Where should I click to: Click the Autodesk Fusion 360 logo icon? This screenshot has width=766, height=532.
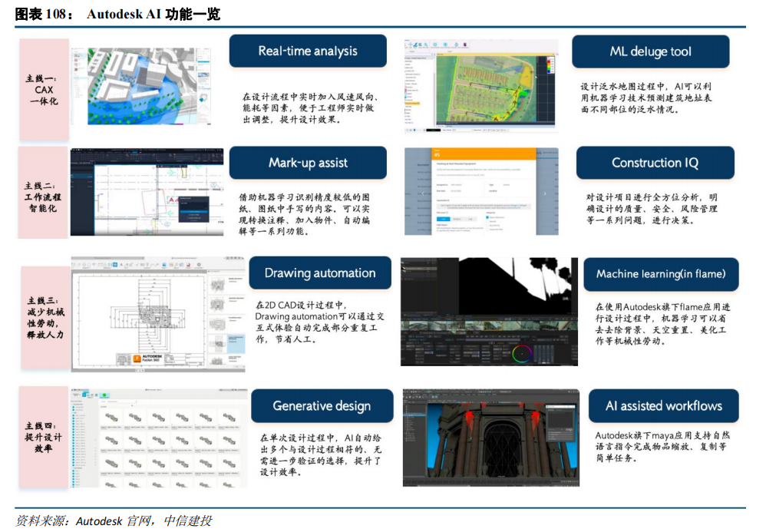136,359
